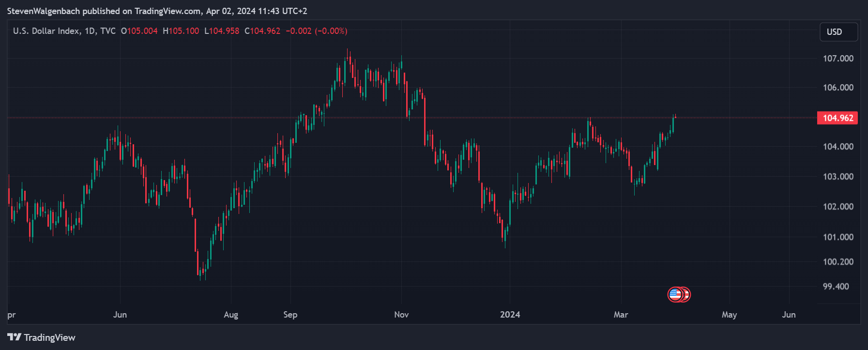Click the 100.200 price axis label
The height and width of the screenshot is (350, 868).
click(838, 262)
